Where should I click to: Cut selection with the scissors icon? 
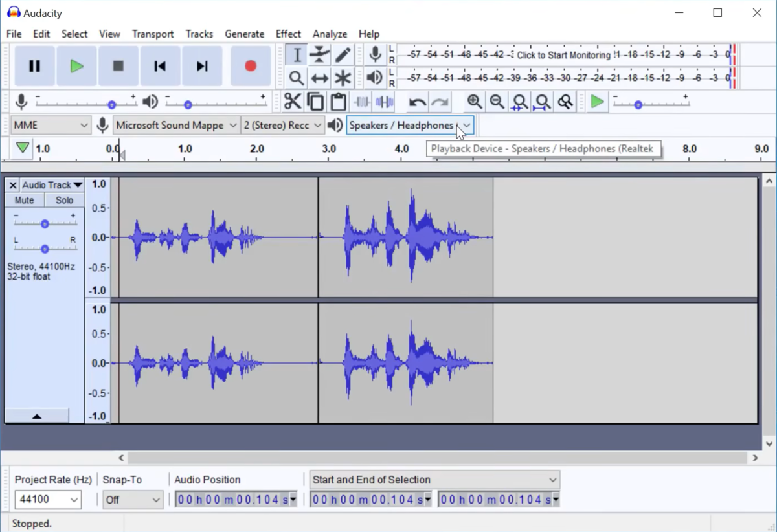pyautogui.click(x=293, y=102)
